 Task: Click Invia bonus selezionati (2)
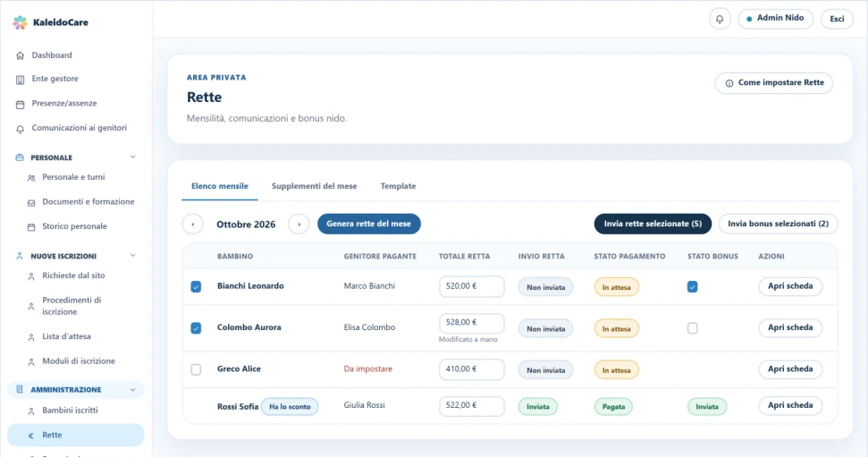(778, 224)
